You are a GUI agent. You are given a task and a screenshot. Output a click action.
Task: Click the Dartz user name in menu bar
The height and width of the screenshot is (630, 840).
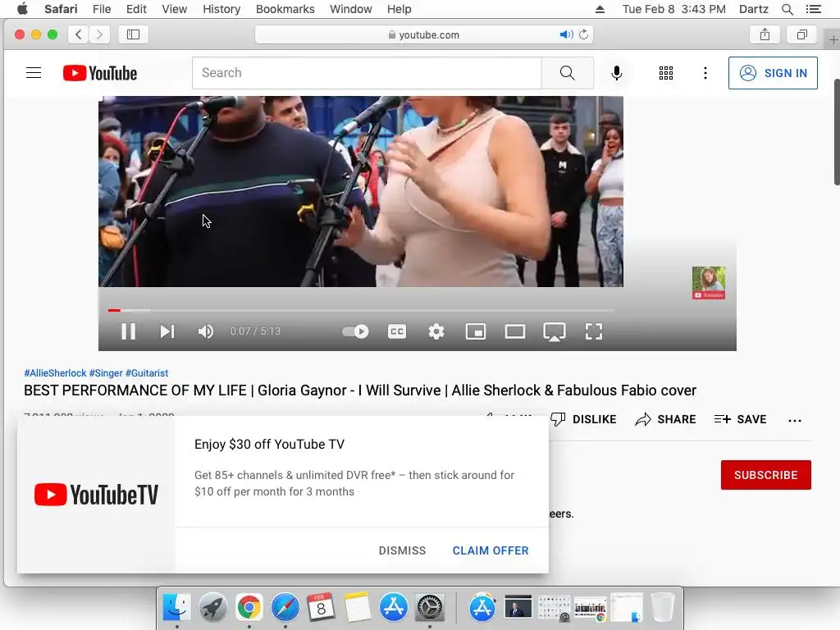(753, 9)
